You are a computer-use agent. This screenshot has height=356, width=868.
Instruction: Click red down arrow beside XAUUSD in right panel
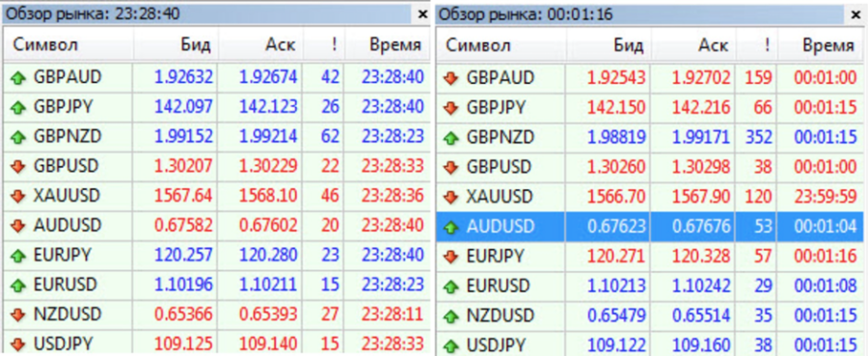pos(451,197)
